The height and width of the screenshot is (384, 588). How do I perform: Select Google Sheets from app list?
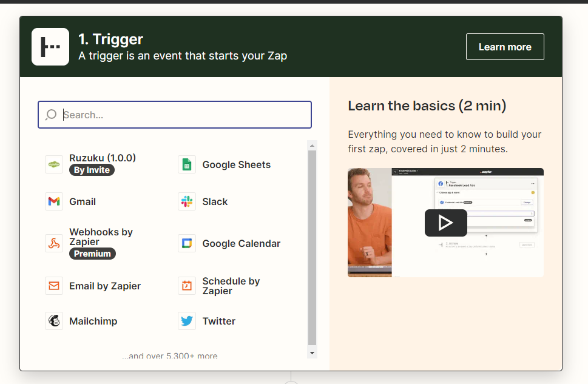(x=236, y=164)
